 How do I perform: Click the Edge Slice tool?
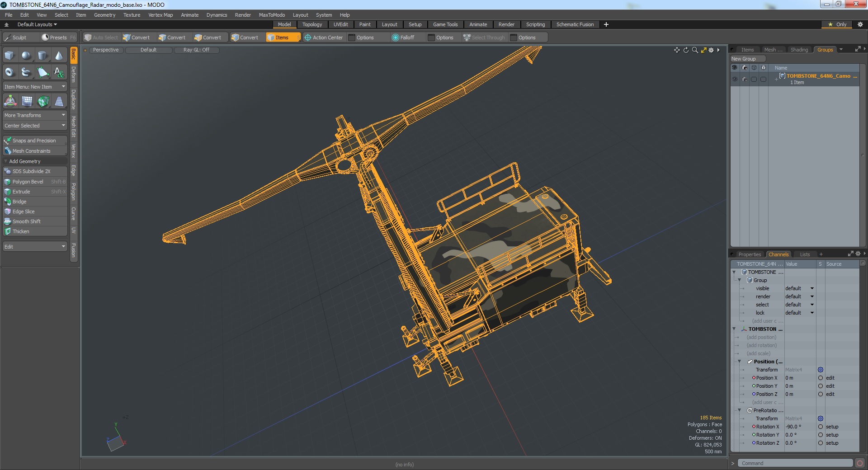(x=35, y=211)
